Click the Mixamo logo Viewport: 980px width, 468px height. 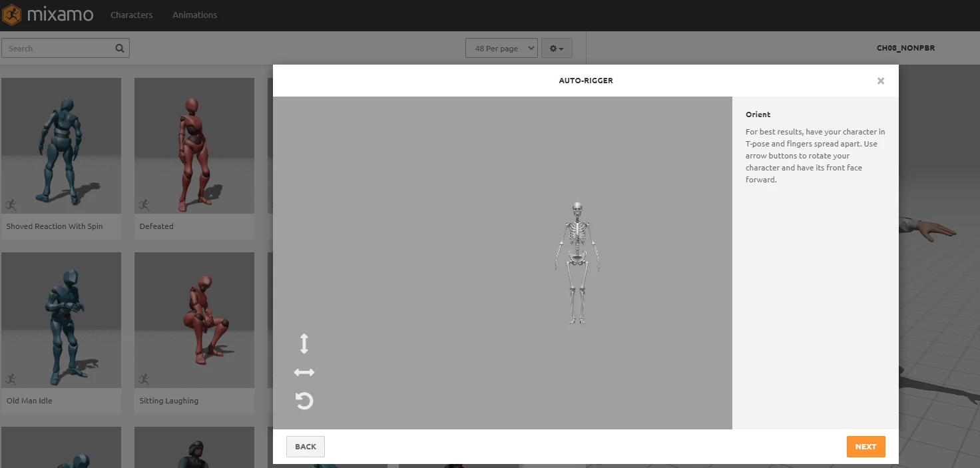point(47,14)
